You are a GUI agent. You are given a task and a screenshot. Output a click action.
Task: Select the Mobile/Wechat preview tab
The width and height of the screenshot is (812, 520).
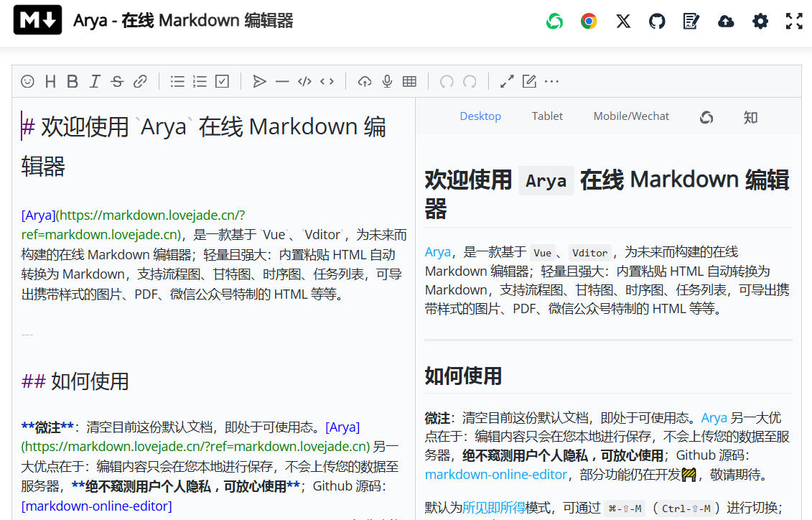tap(631, 116)
